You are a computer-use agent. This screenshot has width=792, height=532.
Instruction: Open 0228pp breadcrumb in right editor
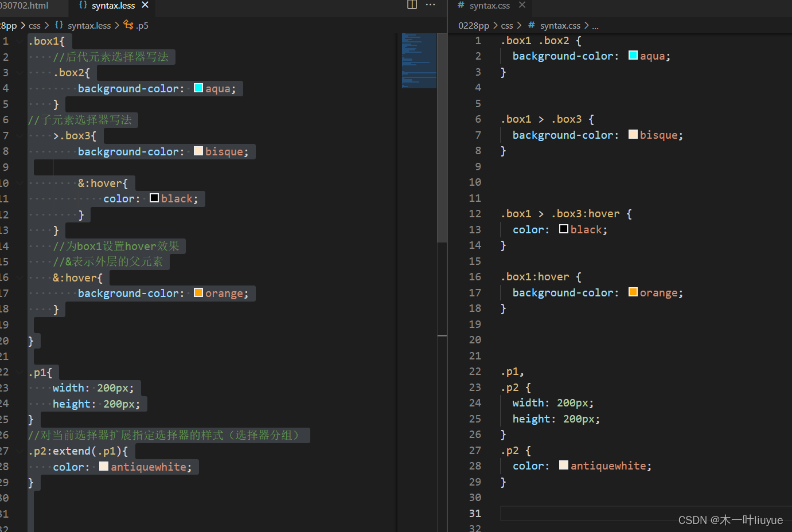click(x=474, y=26)
